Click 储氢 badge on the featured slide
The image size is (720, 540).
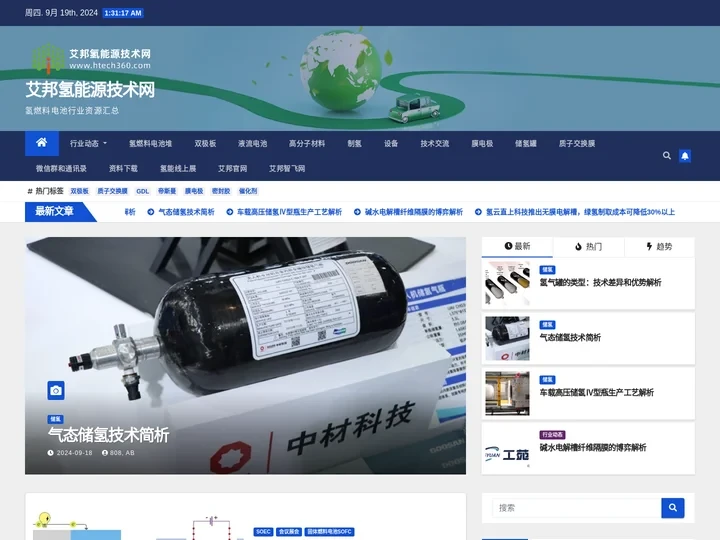(x=56, y=419)
